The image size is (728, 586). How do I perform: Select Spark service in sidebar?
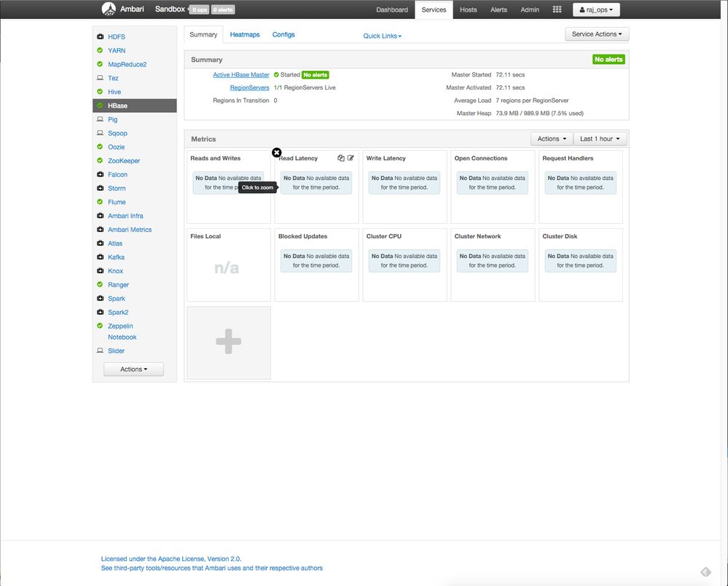117,299
